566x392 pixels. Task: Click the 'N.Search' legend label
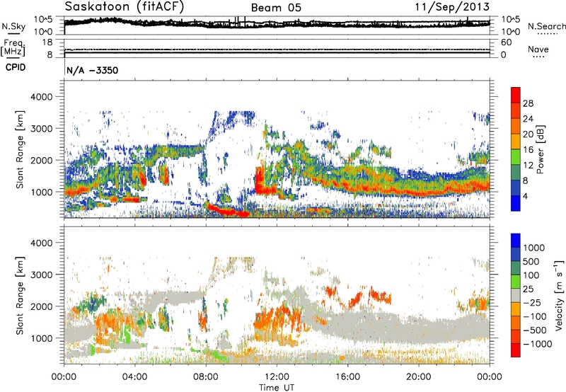[x=546, y=26]
